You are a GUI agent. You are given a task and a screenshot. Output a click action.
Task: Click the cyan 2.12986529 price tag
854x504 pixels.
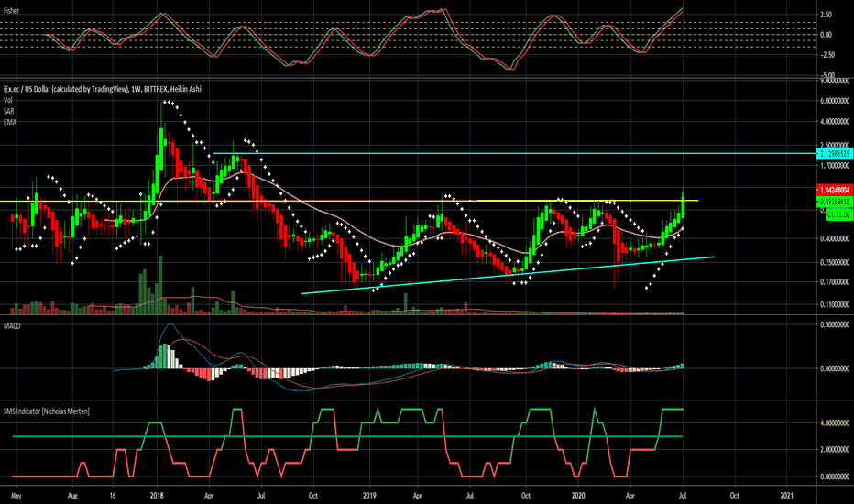[x=834, y=154]
